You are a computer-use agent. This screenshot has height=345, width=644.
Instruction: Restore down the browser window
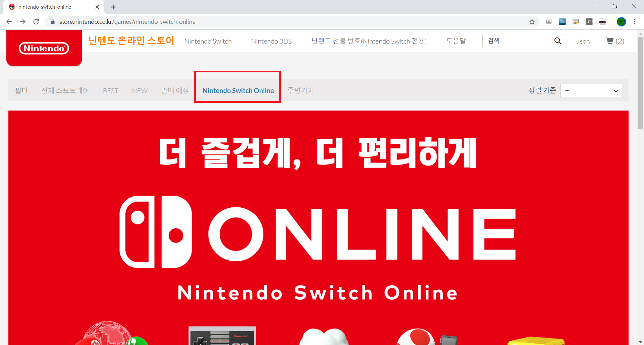[x=615, y=6]
